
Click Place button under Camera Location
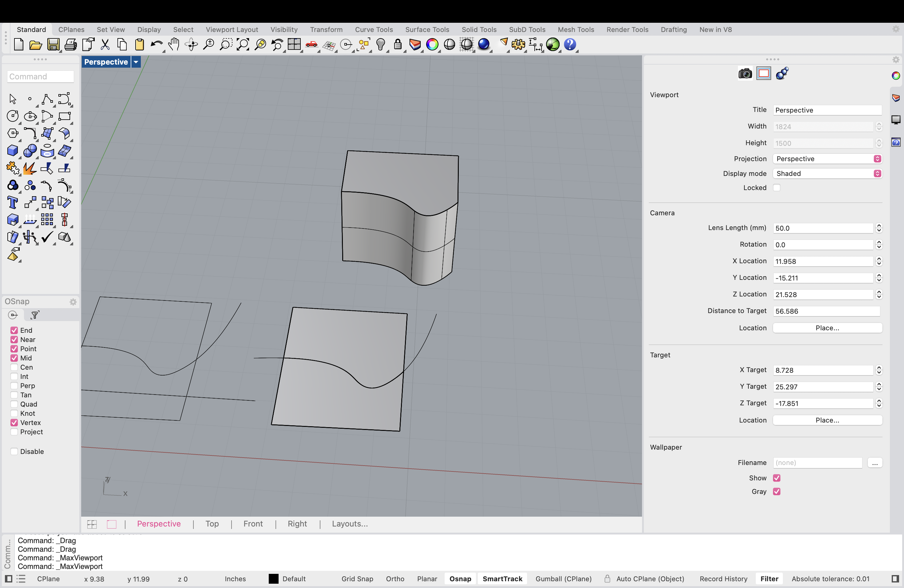[x=826, y=327]
